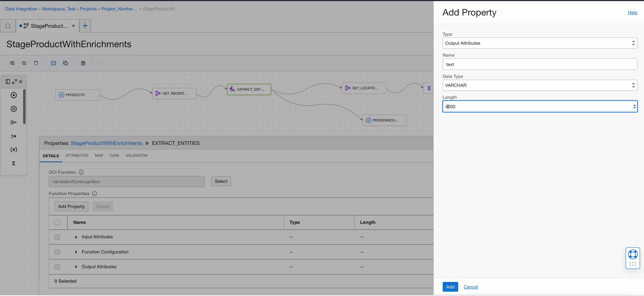Click the zoom out magnifier icon
644x296 pixels.
tap(24, 63)
